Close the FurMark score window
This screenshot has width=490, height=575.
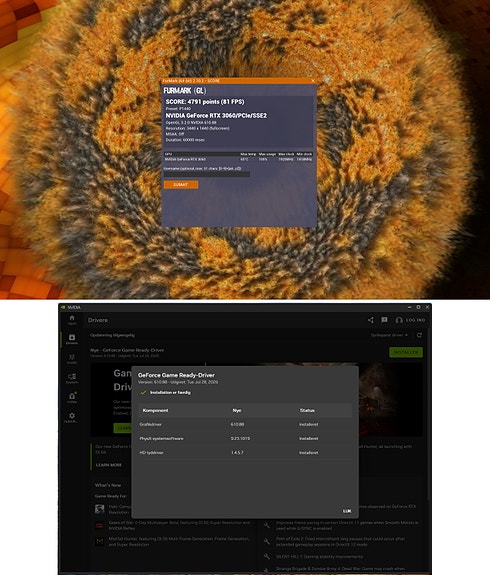coord(313,81)
